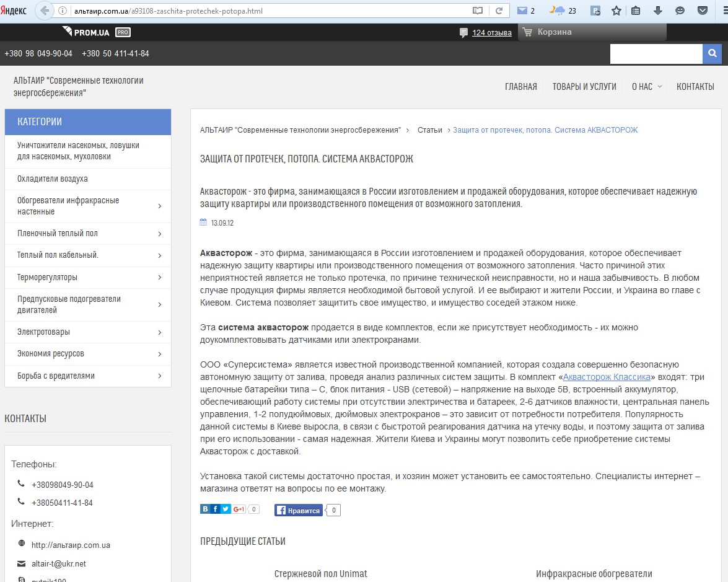
Task: Click the email envelope icon in contacts
Action: tap(21, 563)
